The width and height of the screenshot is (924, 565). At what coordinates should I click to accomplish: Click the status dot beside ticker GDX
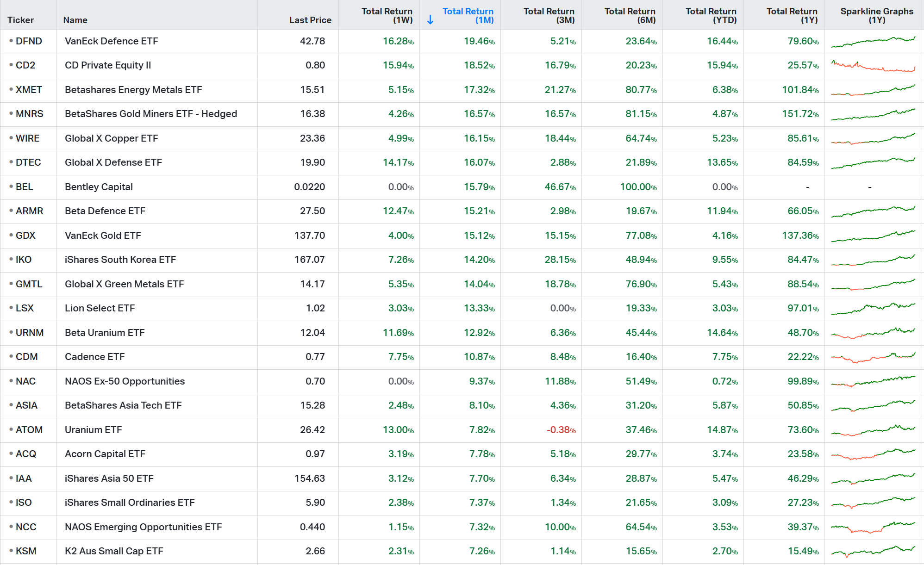pos(10,236)
